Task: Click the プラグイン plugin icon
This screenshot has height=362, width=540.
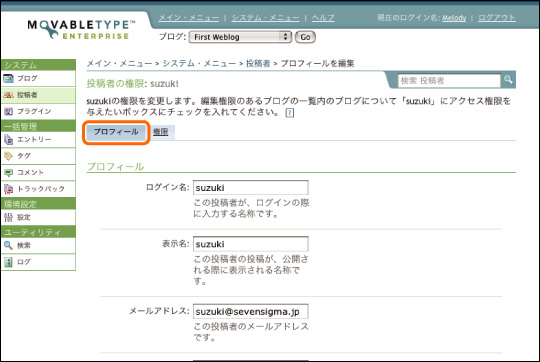Action: pos(8,111)
